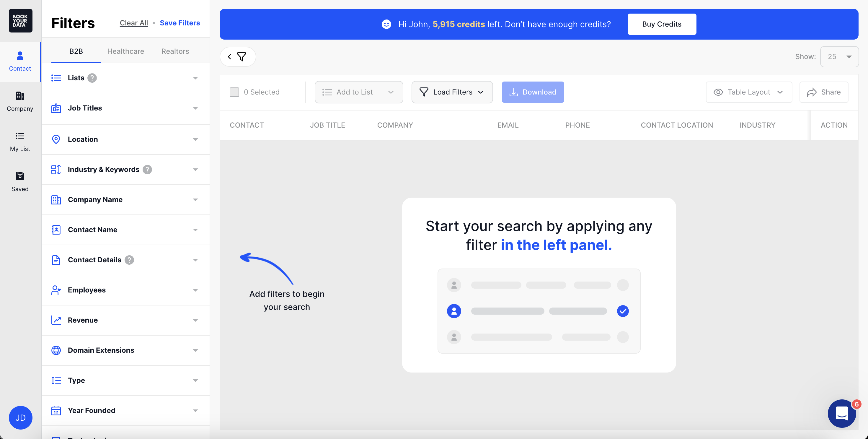Select the Company icon in the sidebar
Viewport: 868px width, 439px height.
(20, 101)
